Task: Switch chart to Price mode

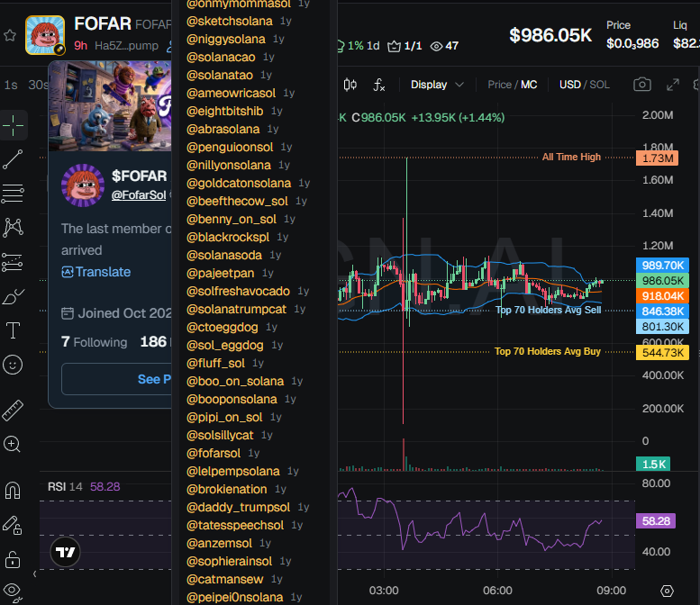Action: [499, 85]
